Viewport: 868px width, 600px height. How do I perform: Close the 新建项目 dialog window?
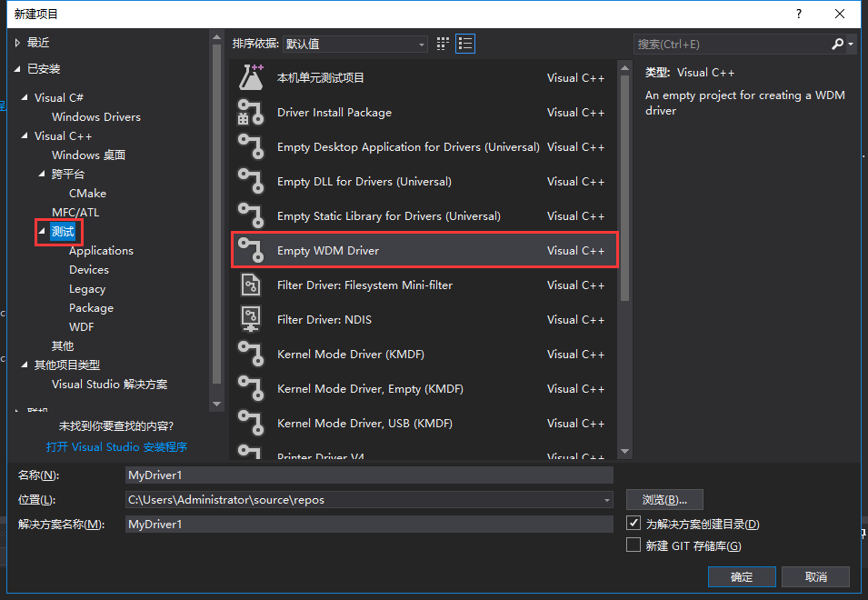tap(840, 14)
